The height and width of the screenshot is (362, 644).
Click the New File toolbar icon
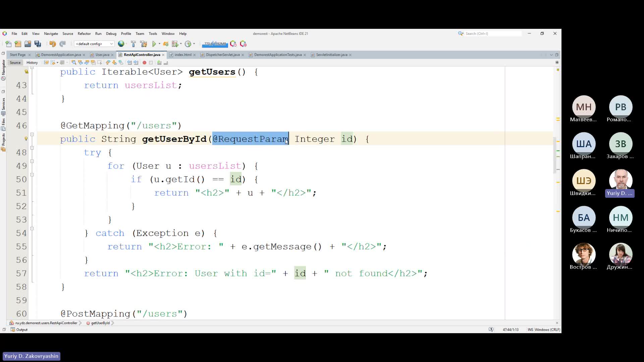[x=8, y=44]
